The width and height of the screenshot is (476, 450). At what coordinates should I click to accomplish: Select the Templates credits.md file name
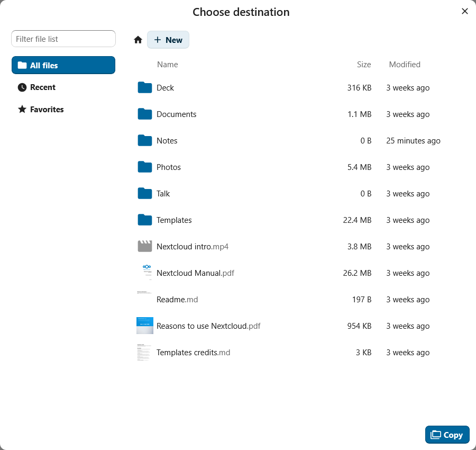click(x=193, y=352)
